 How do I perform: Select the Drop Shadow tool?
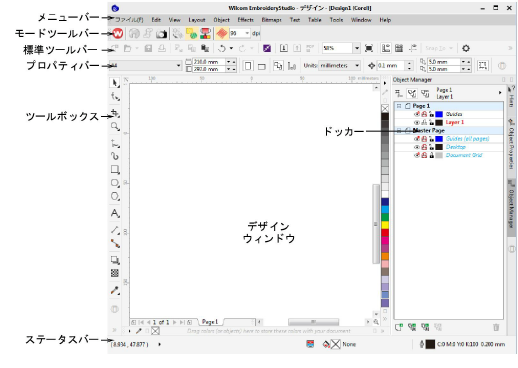115,260
